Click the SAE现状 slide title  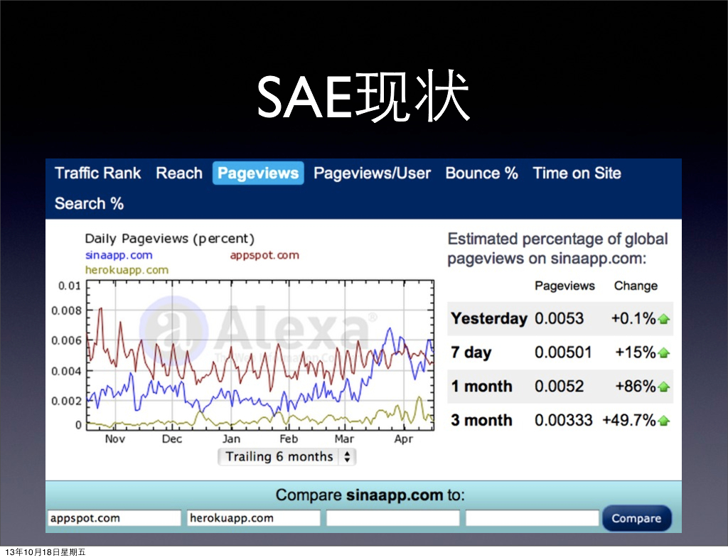point(363,97)
